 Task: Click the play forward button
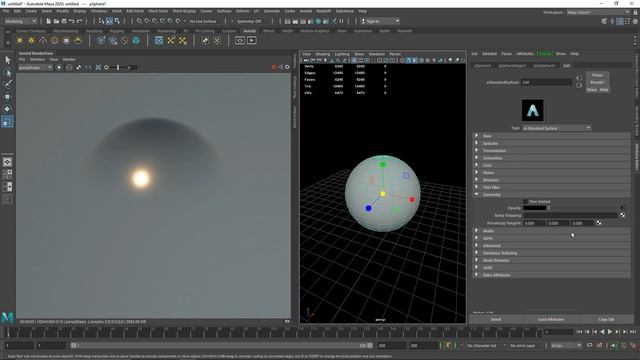click(x=610, y=332)
